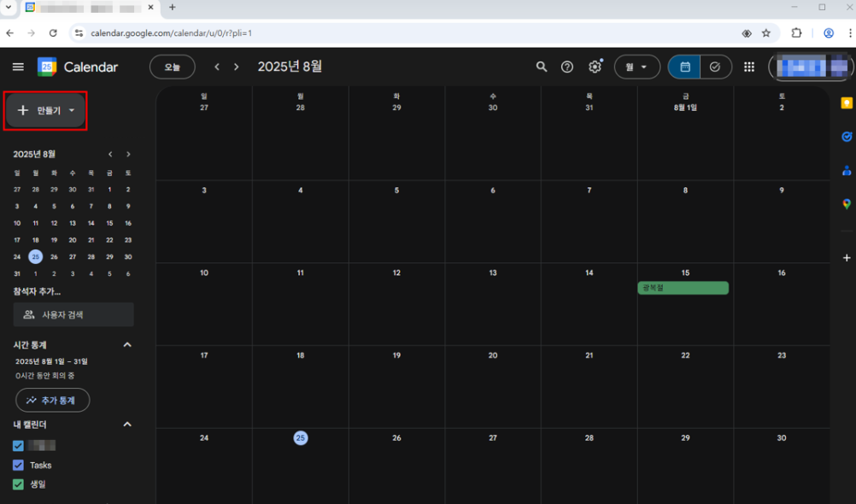Image resolution: width=856 pixels, height=504 pixels.
Task: Open the 월 view dropdown
Action: point(636,67)
